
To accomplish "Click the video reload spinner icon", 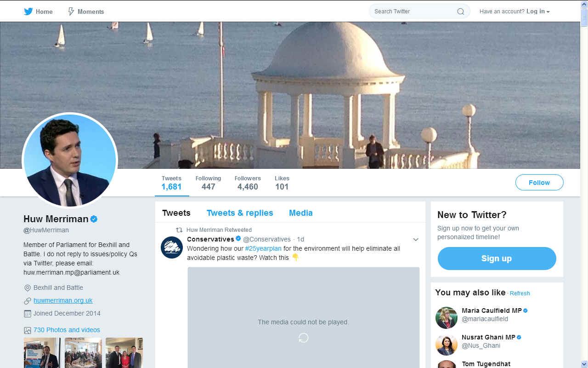I will pos(303,338).
